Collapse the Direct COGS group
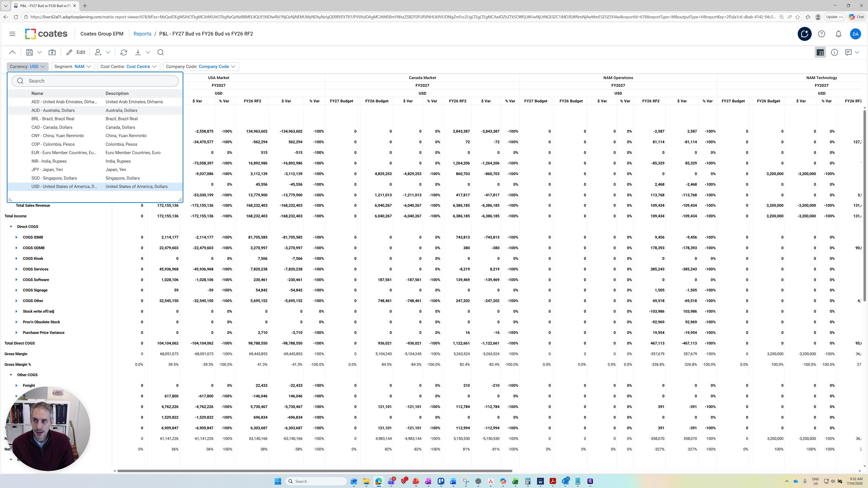The width and height of the screenshot is (868, 488). pyautogui.click(x=11, y=227)
